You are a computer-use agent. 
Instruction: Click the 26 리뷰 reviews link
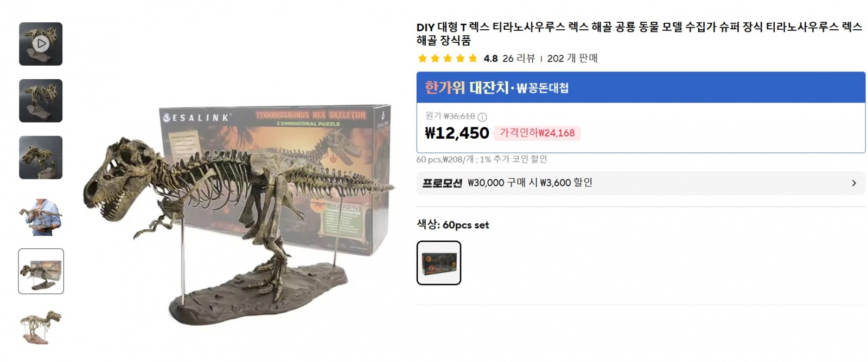click(x=519, y=59)
